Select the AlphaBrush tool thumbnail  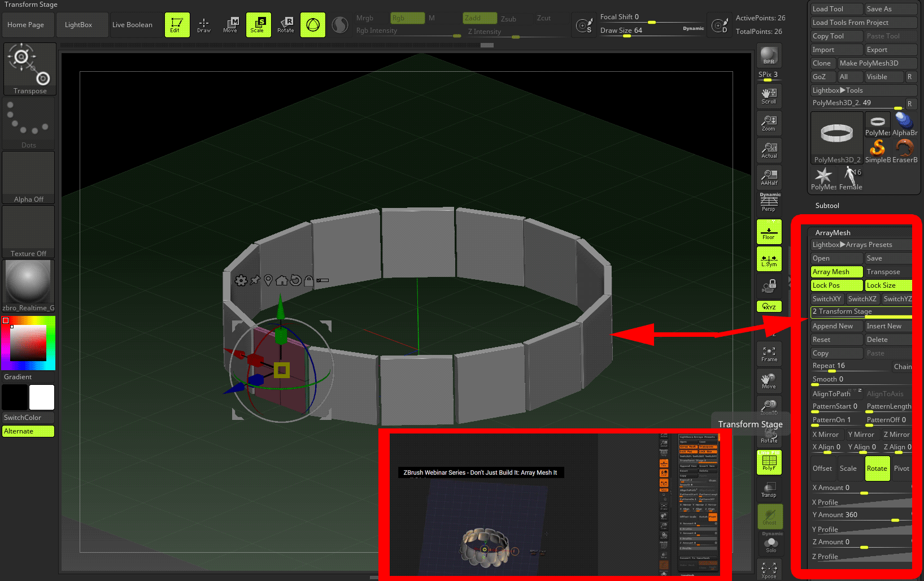(905, 124)
